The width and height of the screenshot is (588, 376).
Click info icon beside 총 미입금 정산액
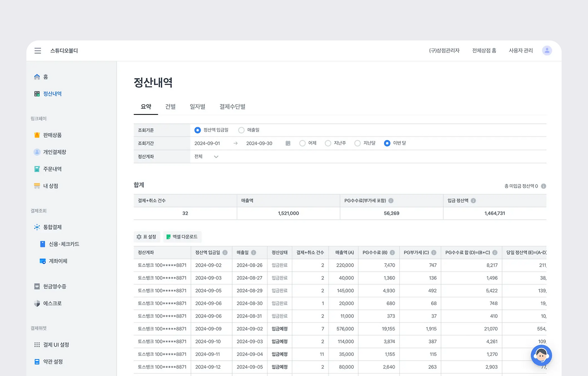[543, 186]
